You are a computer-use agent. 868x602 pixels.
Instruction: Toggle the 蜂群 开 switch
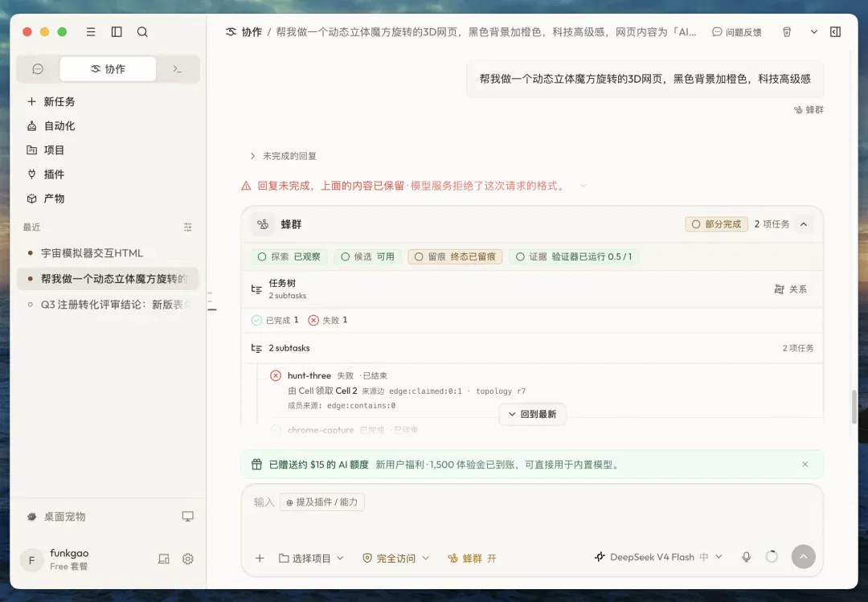(473, 559)
